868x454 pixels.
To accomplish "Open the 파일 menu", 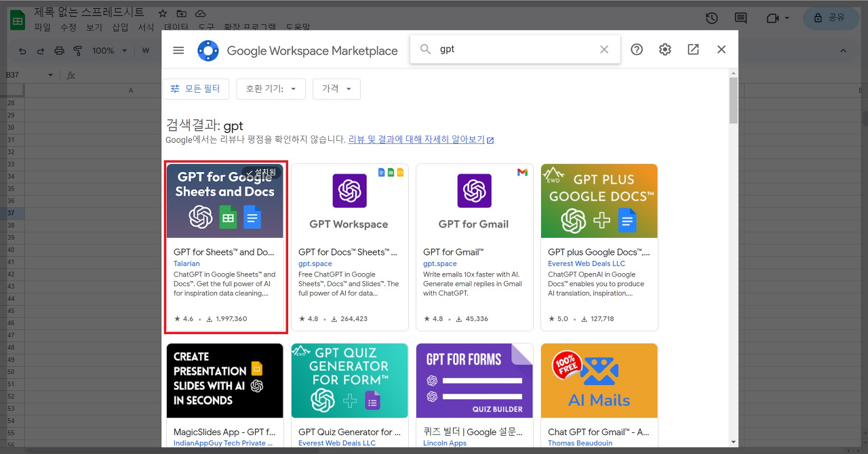I will click(x=42, y=28).
